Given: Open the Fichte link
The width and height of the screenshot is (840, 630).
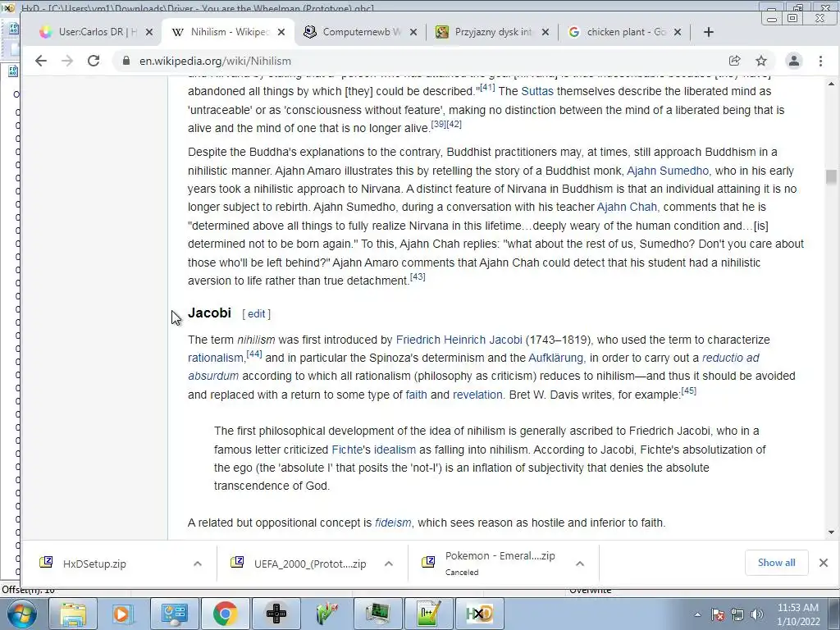Looking at the screenshot, I should click(347, 450).
